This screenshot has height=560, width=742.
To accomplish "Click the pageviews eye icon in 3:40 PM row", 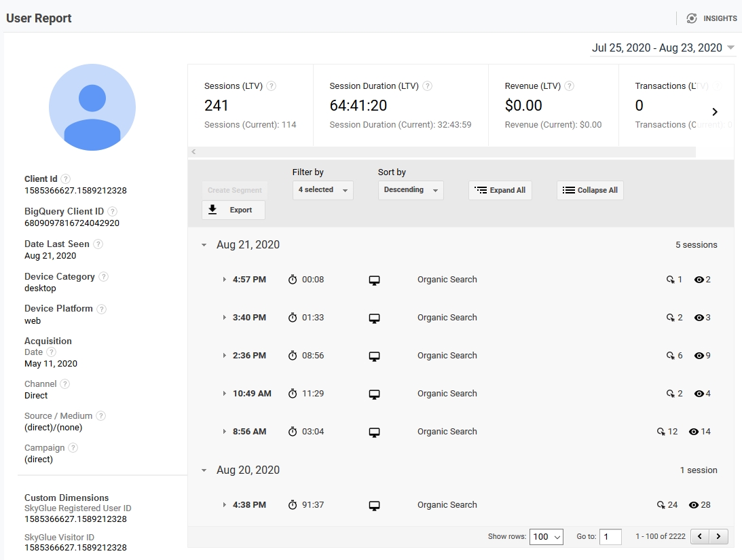I will (699, 318).
